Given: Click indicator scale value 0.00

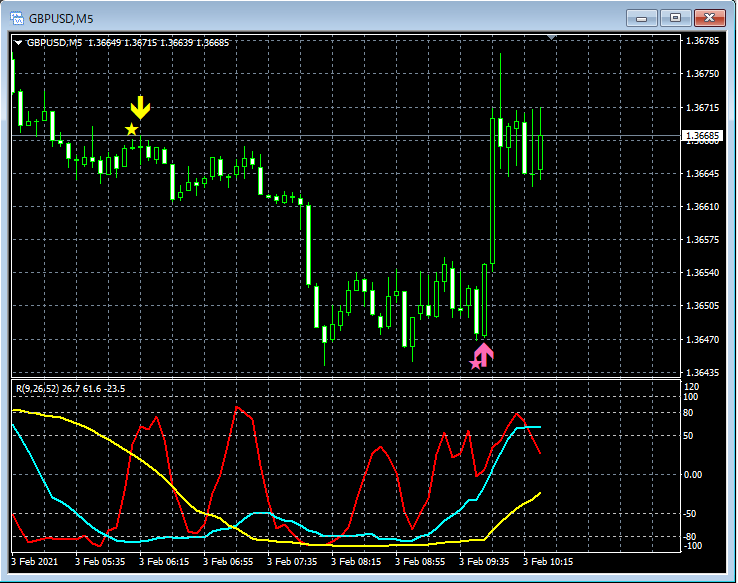Looking at the screenshot, I should [x=693, y=474].
